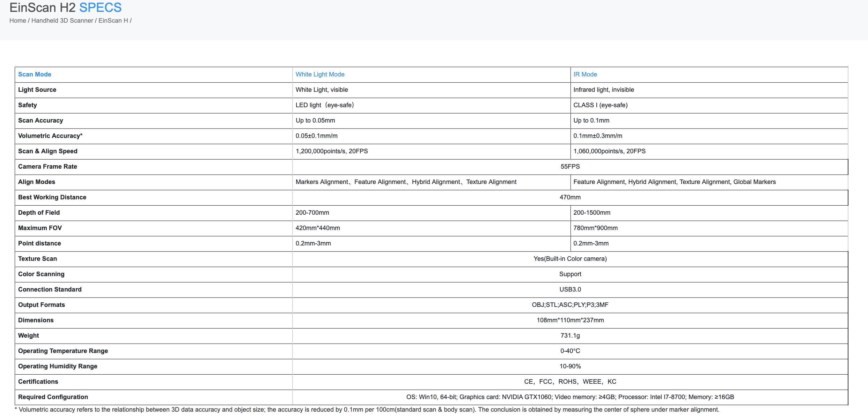Click '200-700mm' value
Screen dimensions: 868x419
point(312,213)
